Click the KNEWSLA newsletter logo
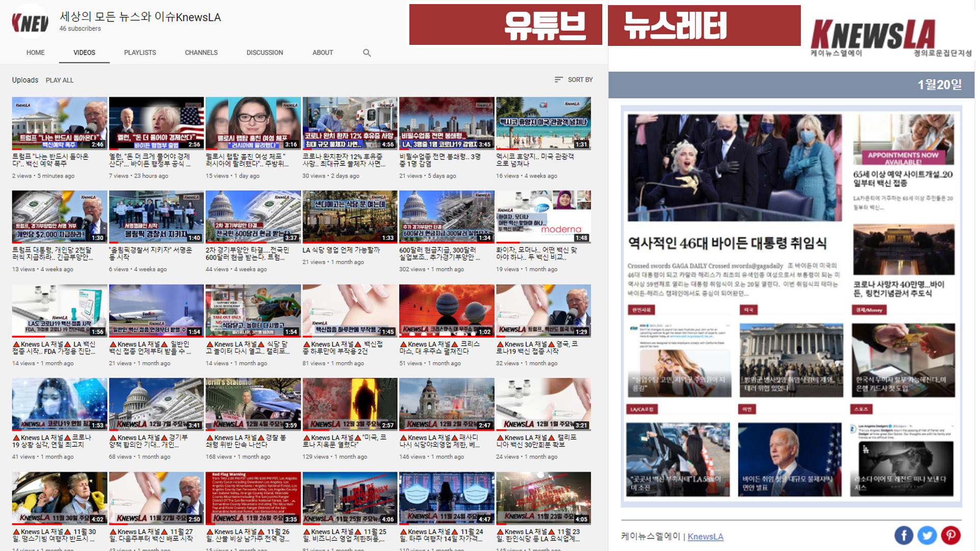 [891, 37]
